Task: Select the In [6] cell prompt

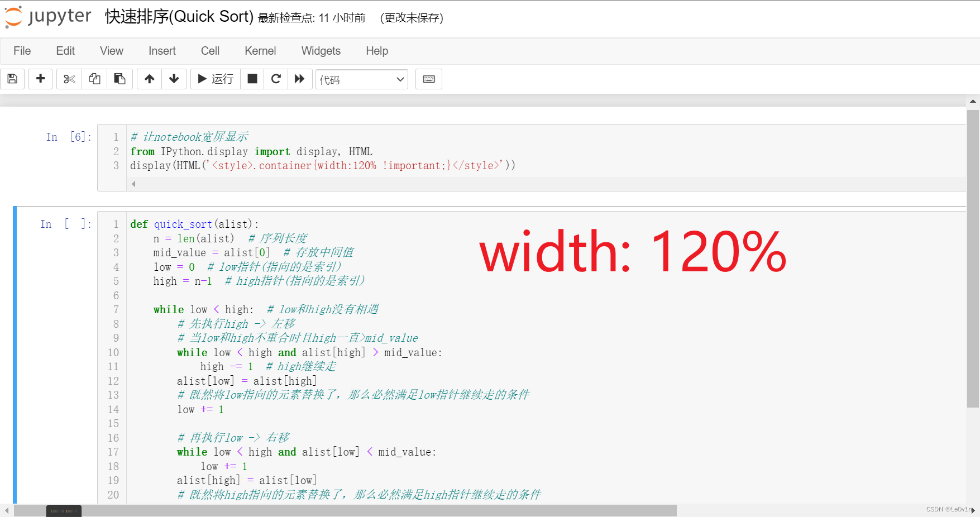Action: (x=68, y=137)
